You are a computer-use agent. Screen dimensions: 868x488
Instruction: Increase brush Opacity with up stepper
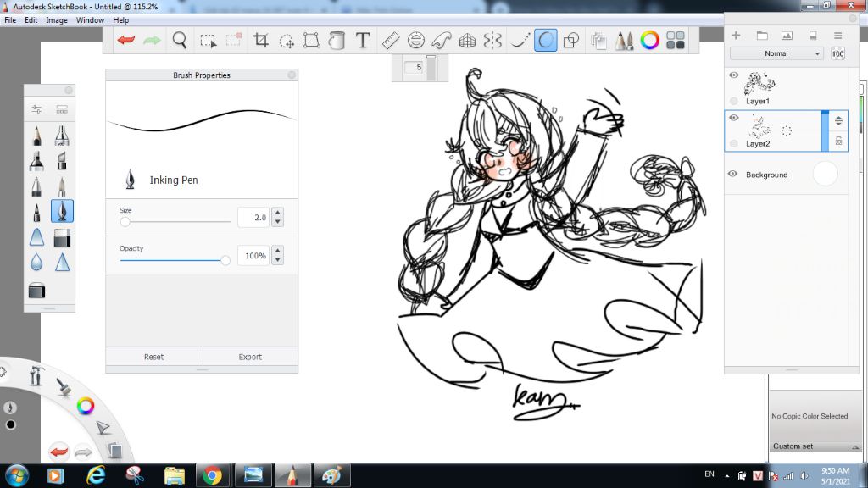(277, 251)
